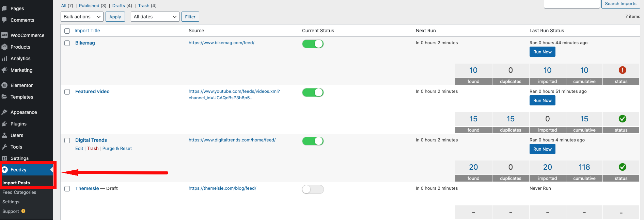
Task: Click the Analytics bar chart icon
Action: tap(4, 58)
